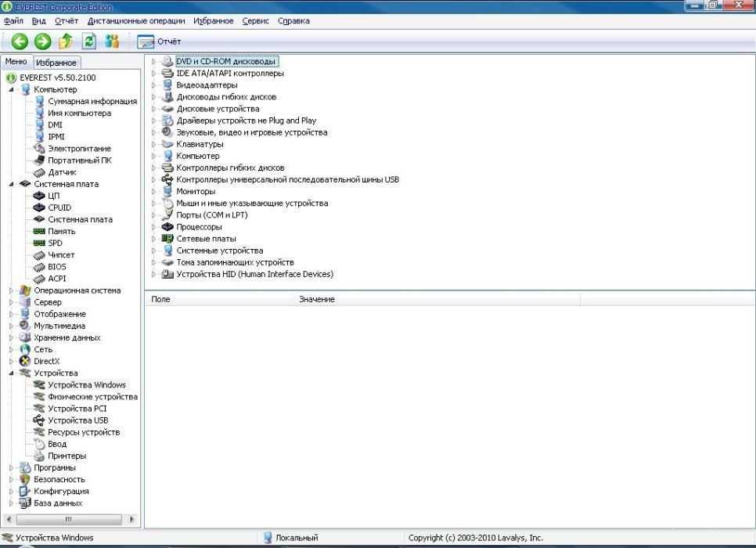Click Звуковые, видео и игровые устройства icon
The height and width of the screenshot is (548, 756).
click(167, 132)
